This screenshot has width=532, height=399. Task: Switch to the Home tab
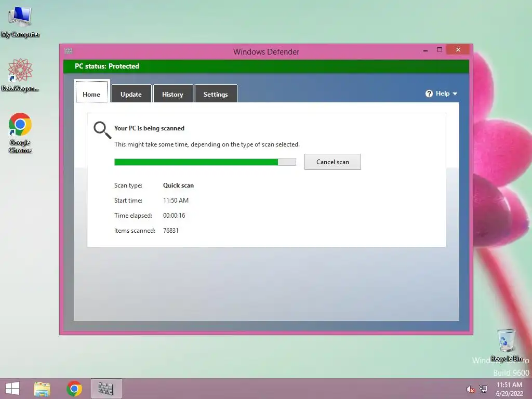[x=91, y=91]
